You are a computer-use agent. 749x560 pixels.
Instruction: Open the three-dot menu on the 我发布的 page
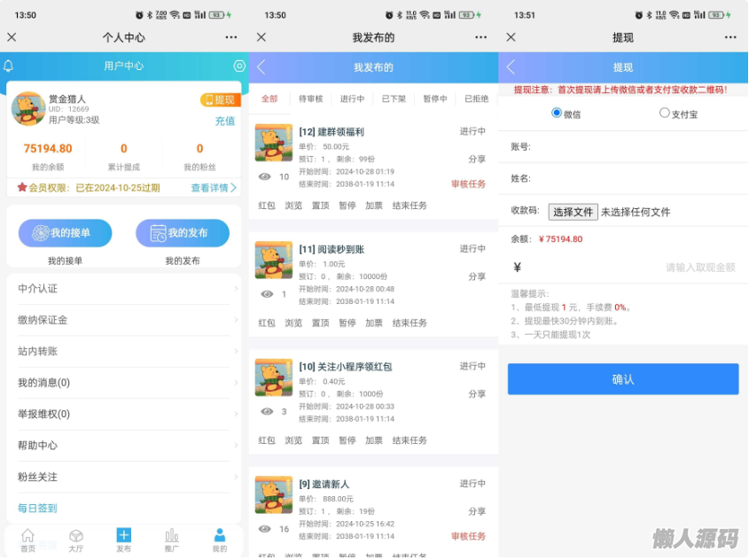(x=481, y=37)
